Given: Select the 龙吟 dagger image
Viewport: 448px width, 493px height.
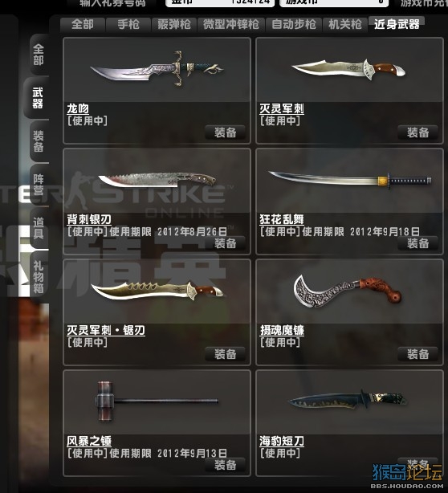Looking at the screenshot, I should coord(157,69).
